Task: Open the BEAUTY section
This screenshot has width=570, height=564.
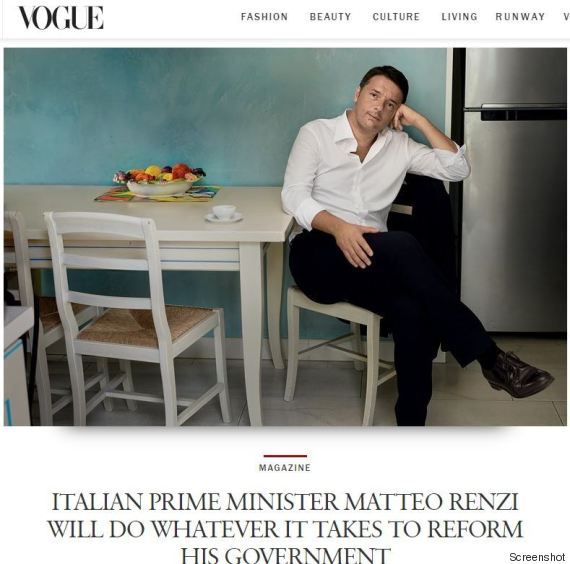Action: pos(330,17)
